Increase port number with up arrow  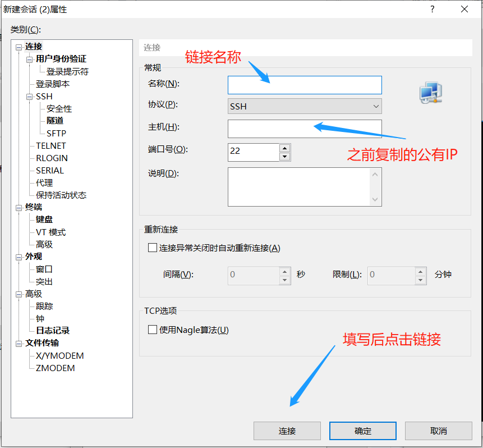284,148
